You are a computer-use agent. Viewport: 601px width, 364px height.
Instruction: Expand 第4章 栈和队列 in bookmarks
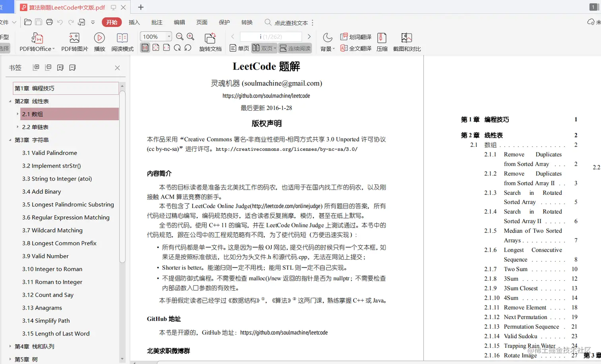coord(11,346)
